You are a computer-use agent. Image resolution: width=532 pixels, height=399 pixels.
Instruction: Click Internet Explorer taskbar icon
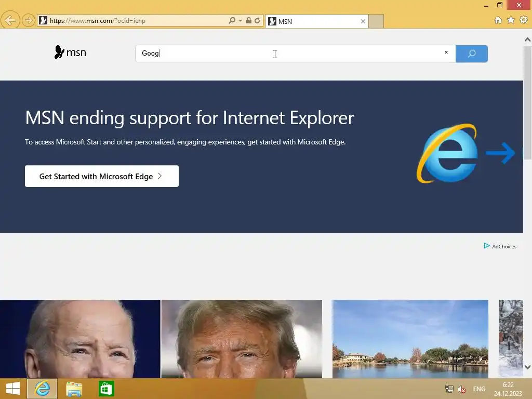pos(42,389)
